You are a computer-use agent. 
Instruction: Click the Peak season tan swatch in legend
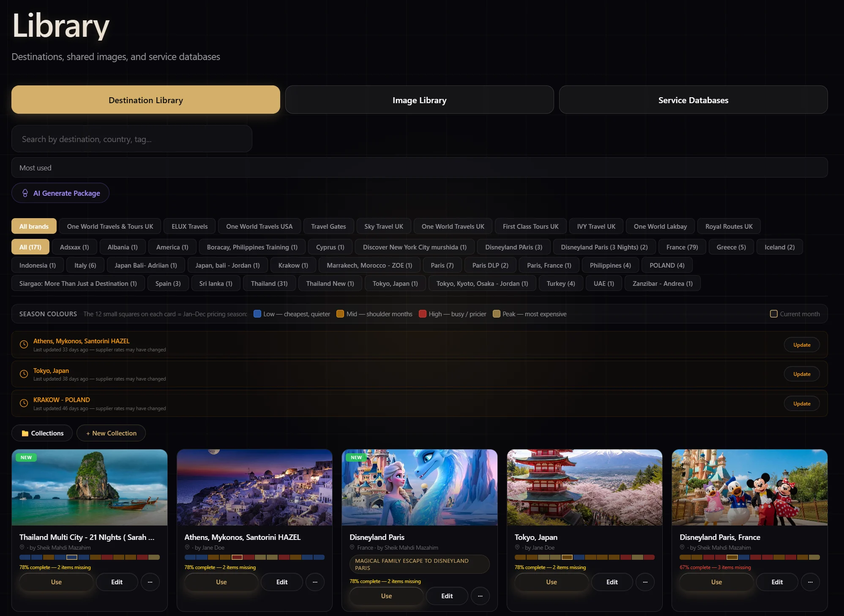click(x=496, y=314)
